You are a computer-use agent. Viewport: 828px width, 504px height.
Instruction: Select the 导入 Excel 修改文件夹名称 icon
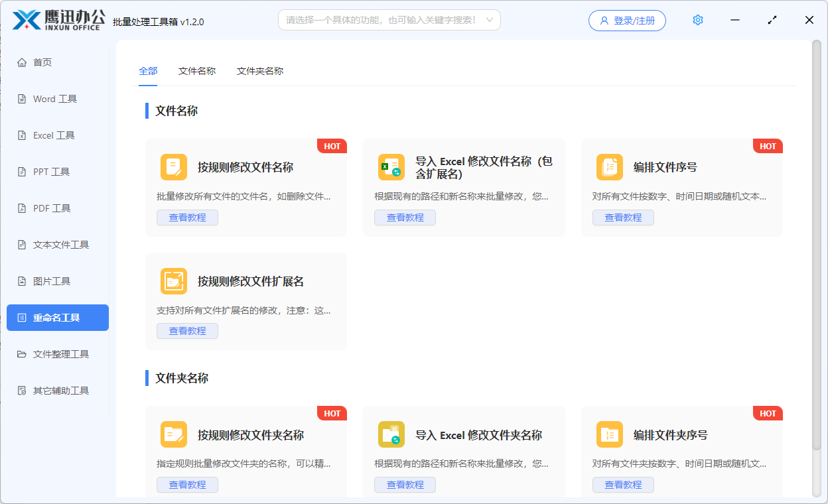[x=391, y=434]
